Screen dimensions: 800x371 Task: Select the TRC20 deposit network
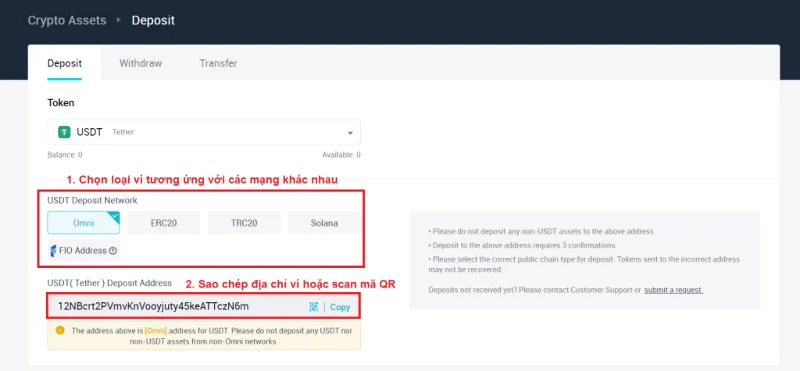[244, 223]
